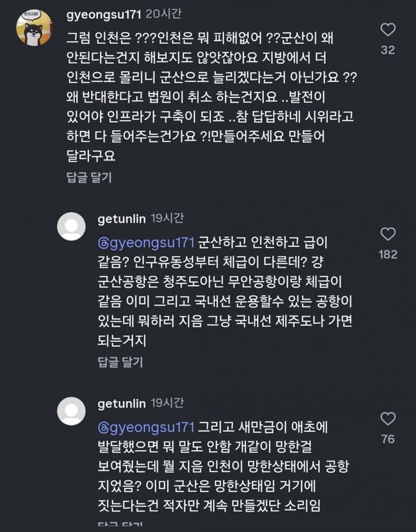The image size is (416, 532).
Task: Open getunlin's username on the 182-like reply
Action: [121, 219]
